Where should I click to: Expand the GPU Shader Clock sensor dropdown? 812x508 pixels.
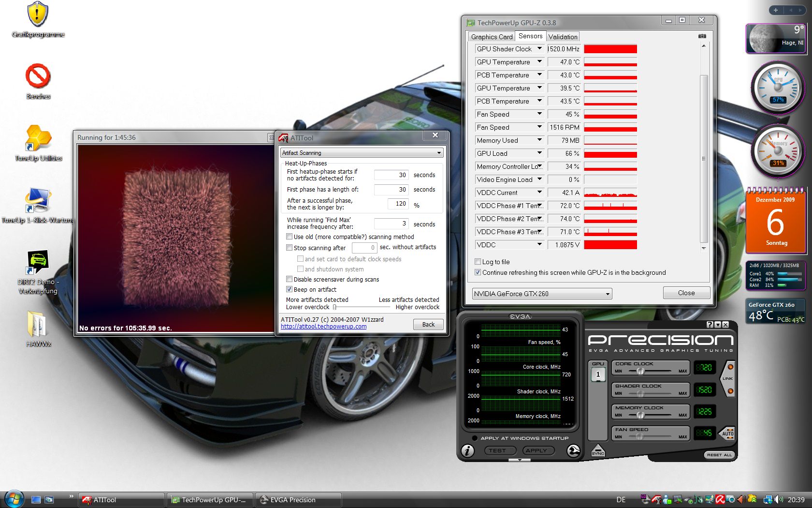click(x=539, y=49)
